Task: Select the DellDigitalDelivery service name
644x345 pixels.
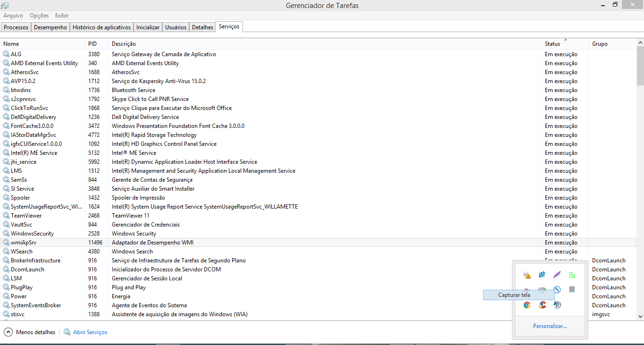Action: coord(33,117)
